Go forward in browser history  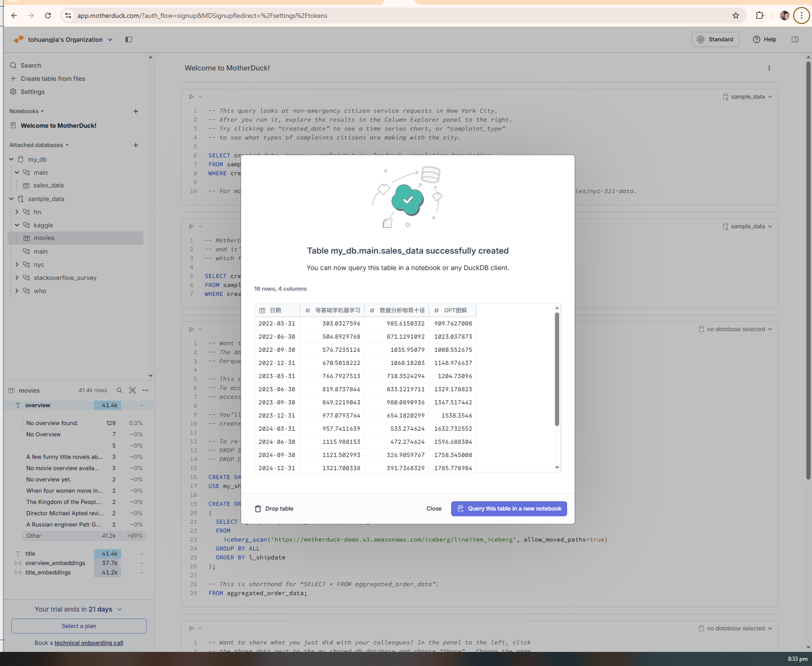[31, 15]
